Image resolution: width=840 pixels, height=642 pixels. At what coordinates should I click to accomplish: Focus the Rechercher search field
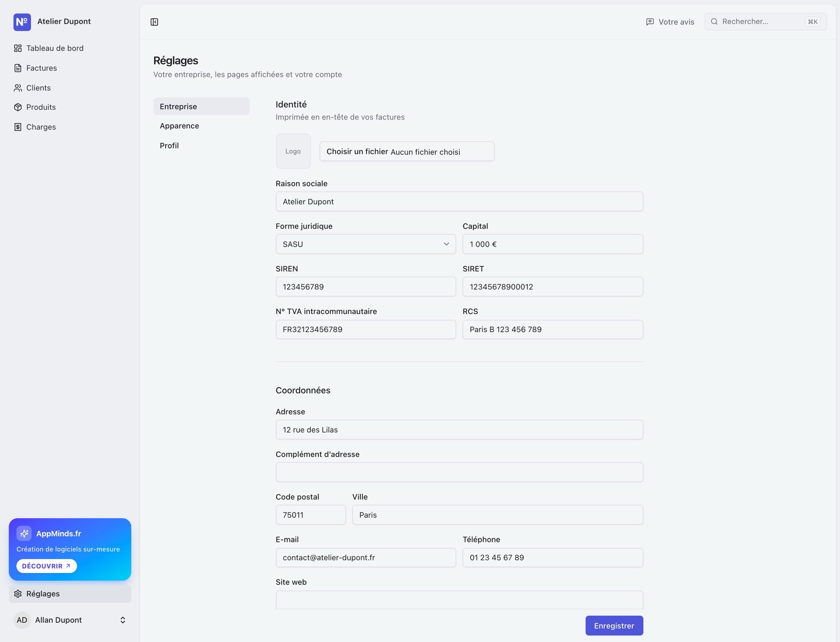[x=765, y=21]
